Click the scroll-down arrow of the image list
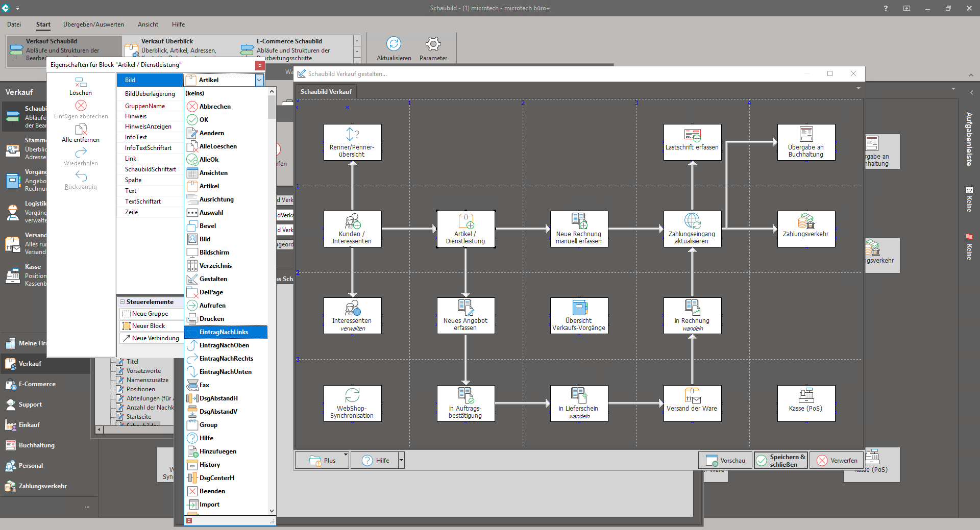Viewport: 980px width, 530px height. 272,511
